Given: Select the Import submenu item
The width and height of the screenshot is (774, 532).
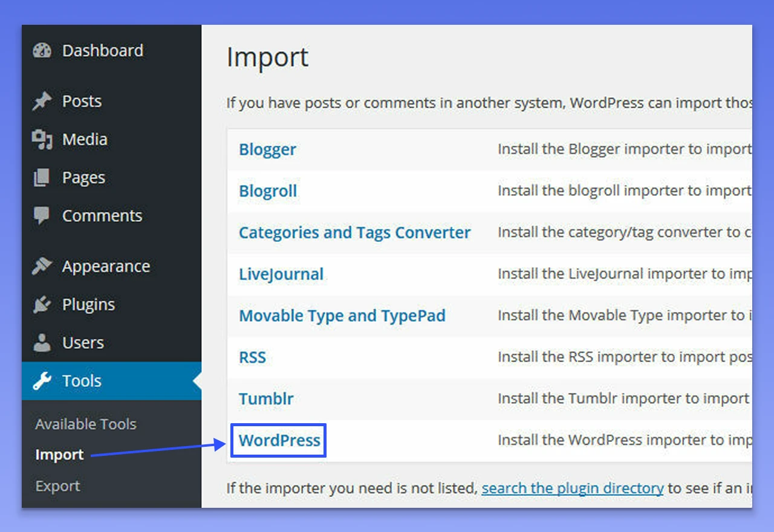Looking at the screenshot, I should point(59,455).
